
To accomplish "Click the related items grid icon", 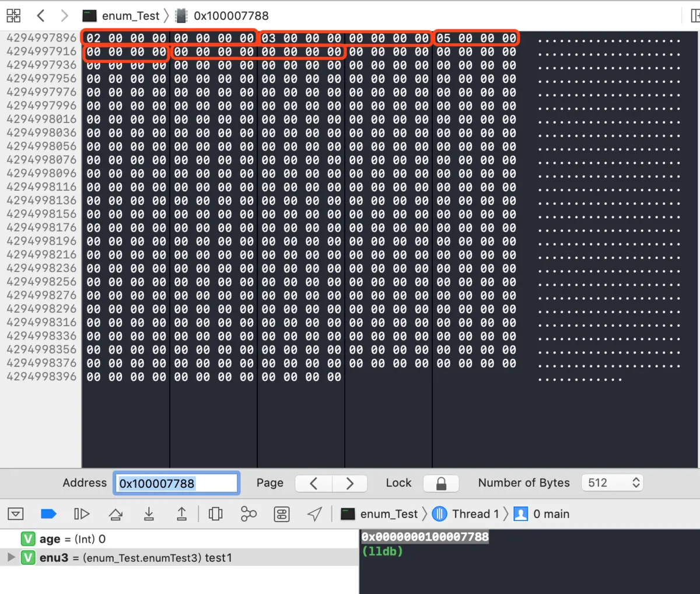I will [x=13, y=16].
